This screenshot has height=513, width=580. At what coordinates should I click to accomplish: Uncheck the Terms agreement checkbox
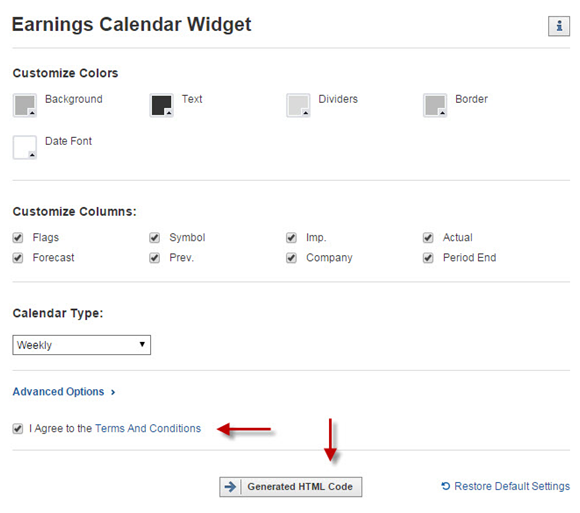(x=18, y=429)
